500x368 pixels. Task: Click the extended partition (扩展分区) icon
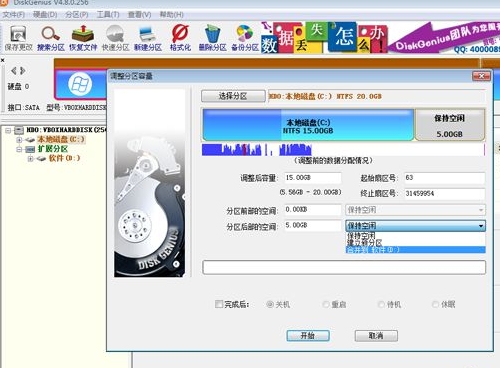point(30,149)
